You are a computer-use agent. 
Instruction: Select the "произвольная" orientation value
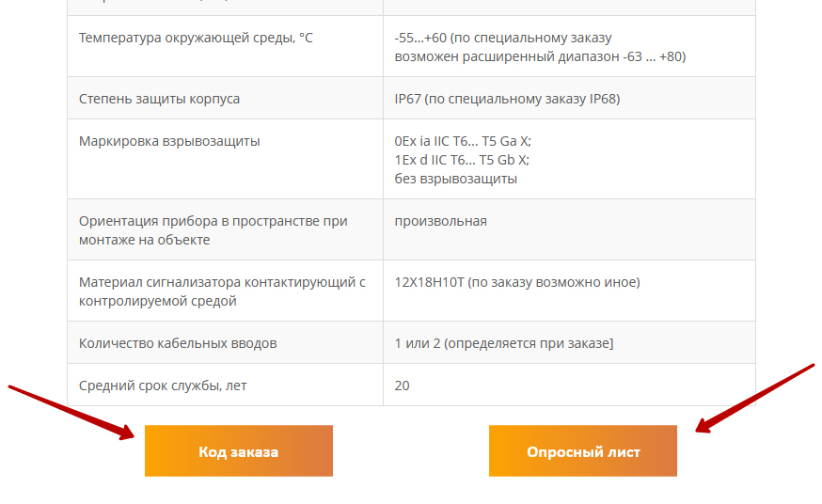[440, 221]
